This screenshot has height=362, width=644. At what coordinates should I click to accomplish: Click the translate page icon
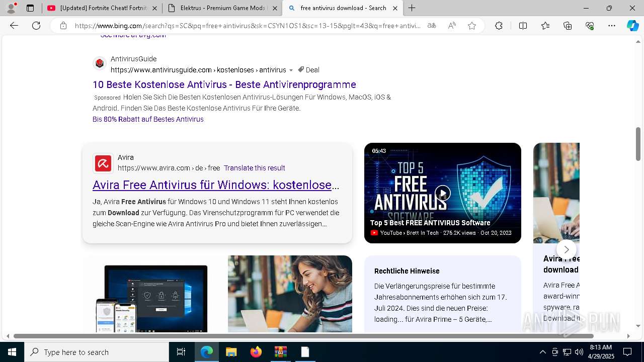point(432,26)
